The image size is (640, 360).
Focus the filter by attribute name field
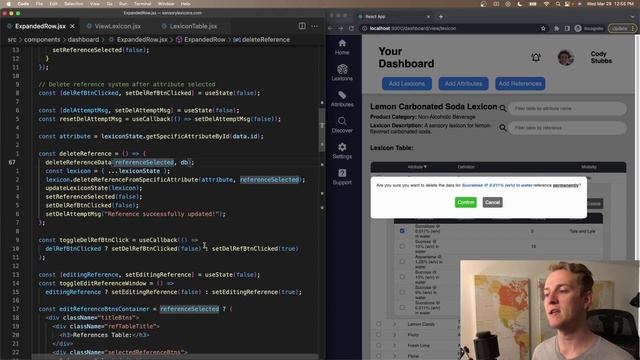point(567,109)
